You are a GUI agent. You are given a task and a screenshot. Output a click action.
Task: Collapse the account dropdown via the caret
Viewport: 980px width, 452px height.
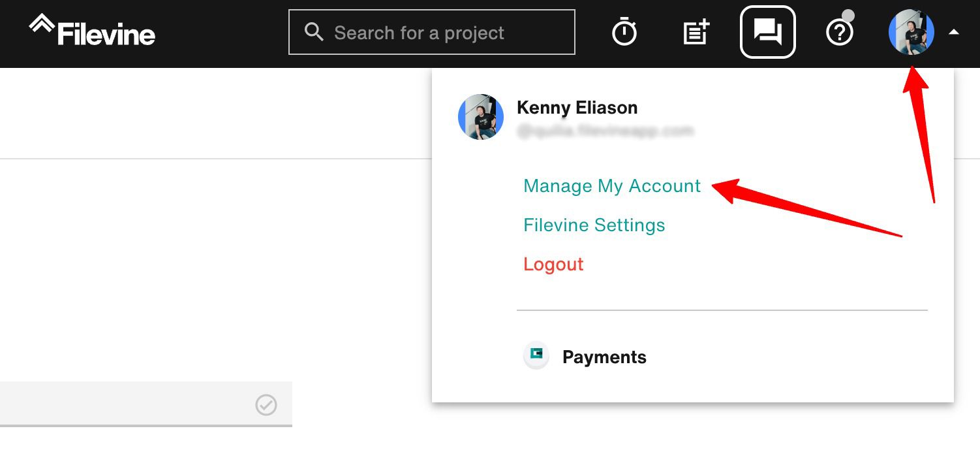[953, 31]
